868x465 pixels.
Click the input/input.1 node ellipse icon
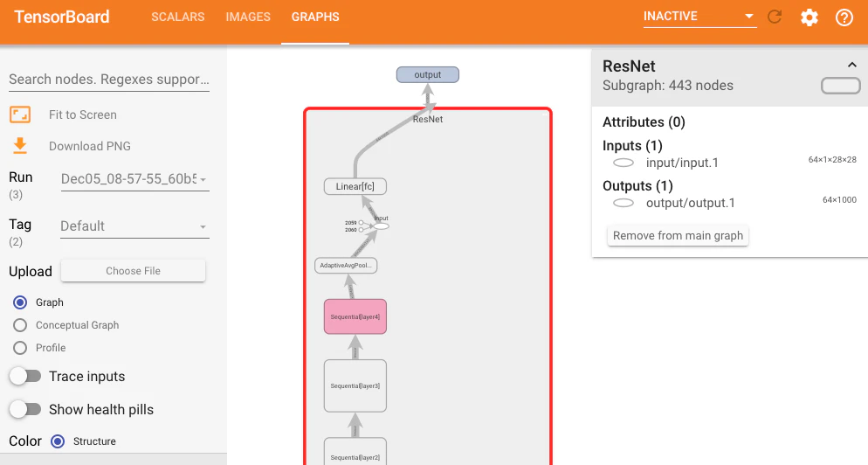pos(623,163)
